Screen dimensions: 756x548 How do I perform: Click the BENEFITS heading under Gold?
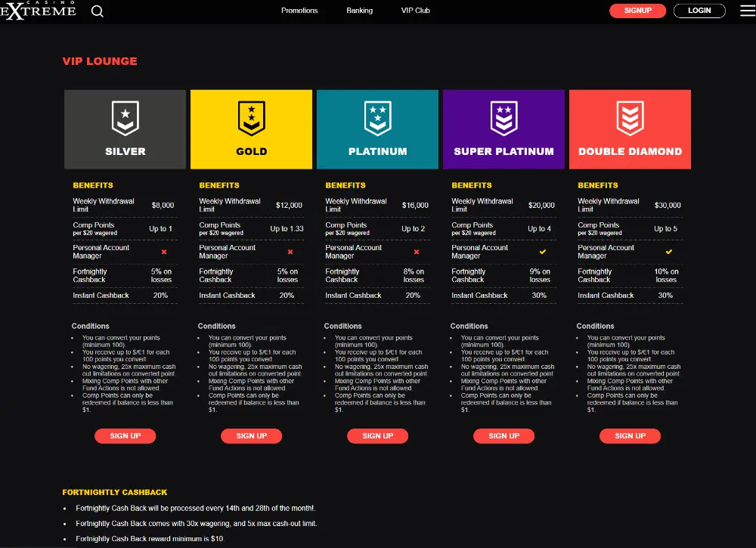pyautogui.click(x=219, y=185)
